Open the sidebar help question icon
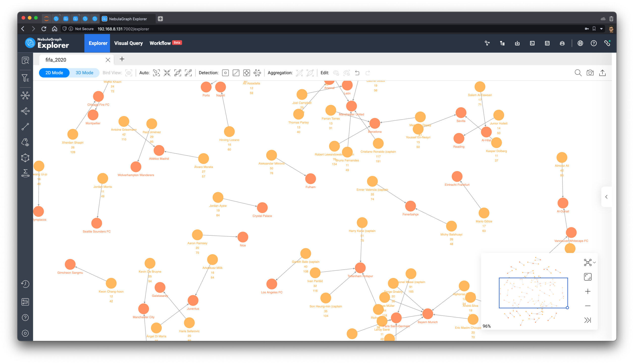 coord(25,317)
